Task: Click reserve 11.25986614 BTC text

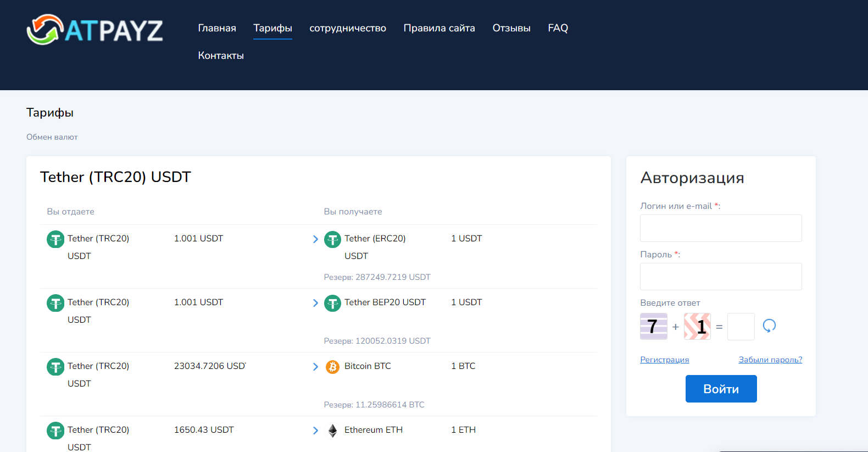Action: click(374, 405)
